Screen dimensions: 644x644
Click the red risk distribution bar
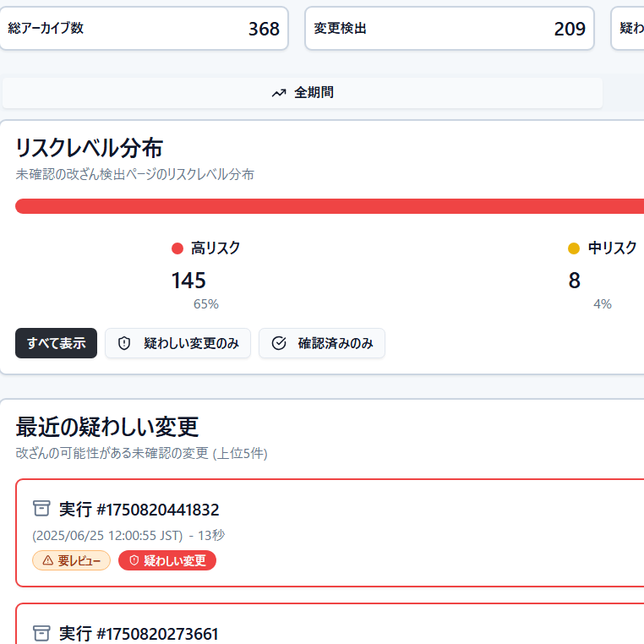coord(330,206)
